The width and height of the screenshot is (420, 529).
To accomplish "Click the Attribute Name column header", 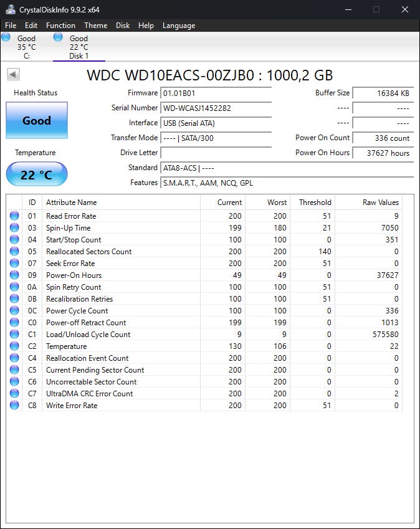I will pyautogui.click(x=121, y=203).
